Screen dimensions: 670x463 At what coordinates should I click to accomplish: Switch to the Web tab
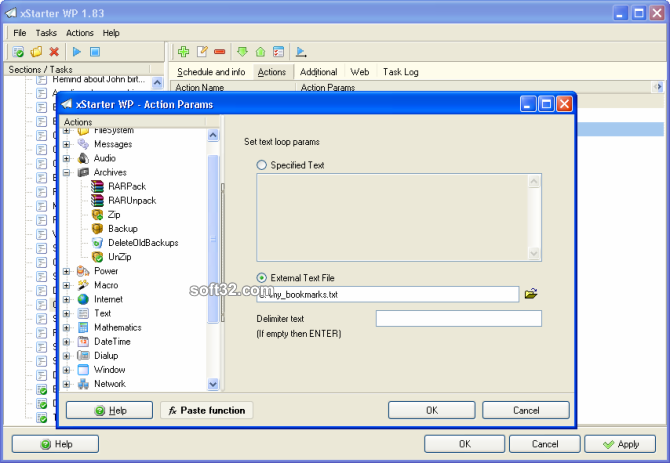click(x=360, y=72)
